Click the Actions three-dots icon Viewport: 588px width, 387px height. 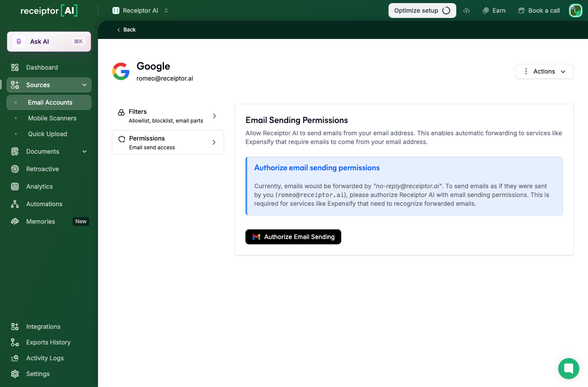click(526, 71)
